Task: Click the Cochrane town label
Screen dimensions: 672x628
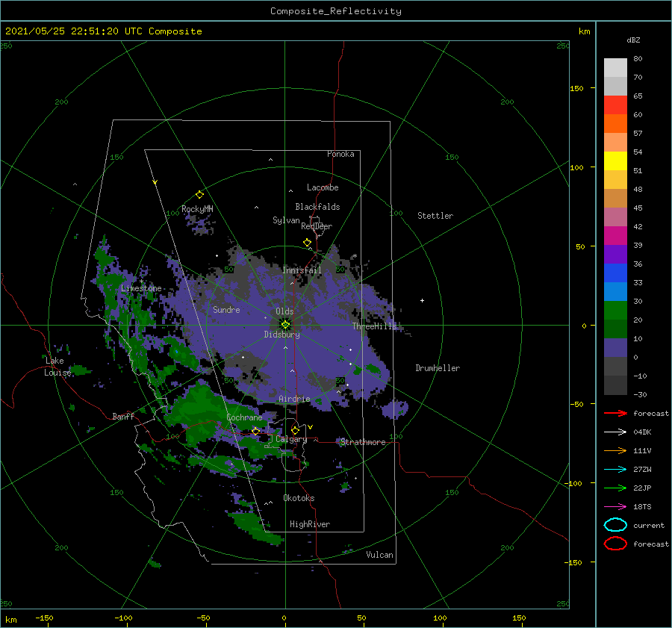Action: 244,417
